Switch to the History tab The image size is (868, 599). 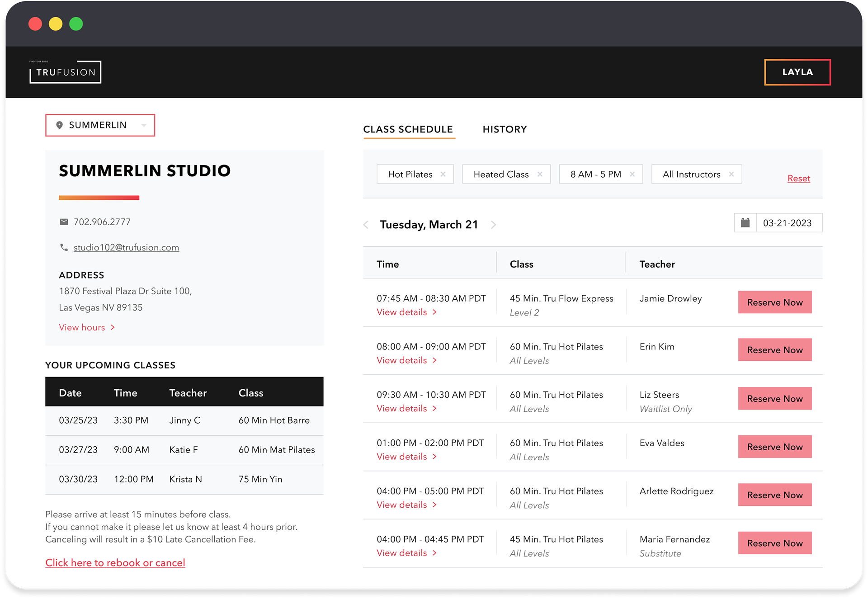505,129
